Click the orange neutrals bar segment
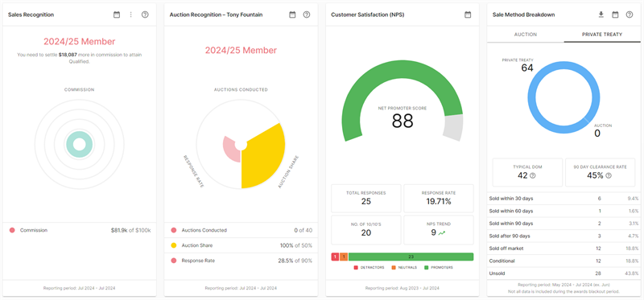This screenshot has height=300, width=644. [x=344, y=257]
